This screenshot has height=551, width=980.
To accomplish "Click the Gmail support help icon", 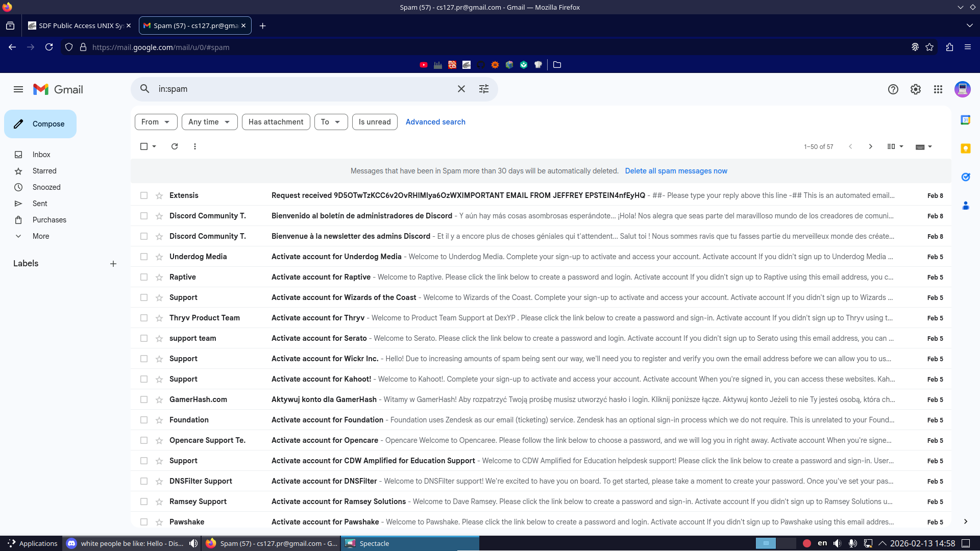I will (893, 89).
